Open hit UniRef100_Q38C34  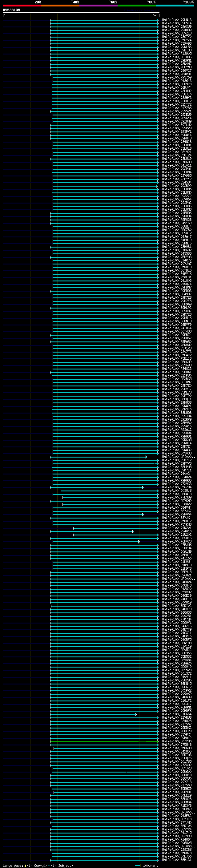(x=176, y=548)
